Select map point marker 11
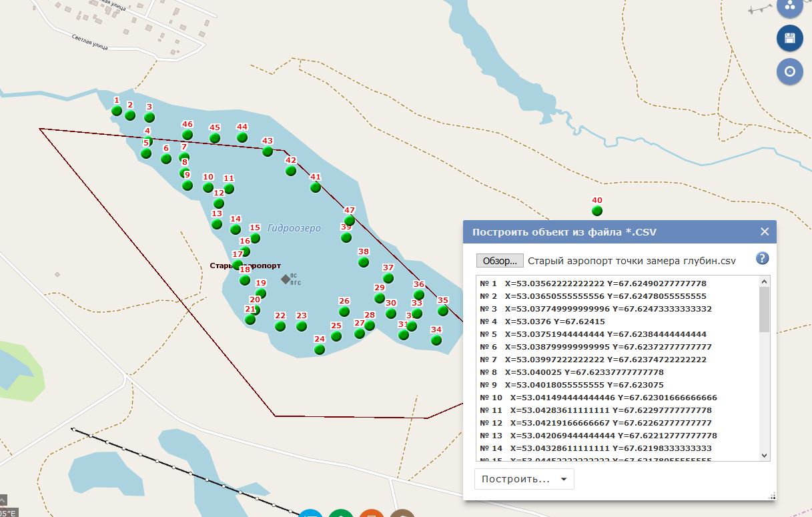 [229, 189]
